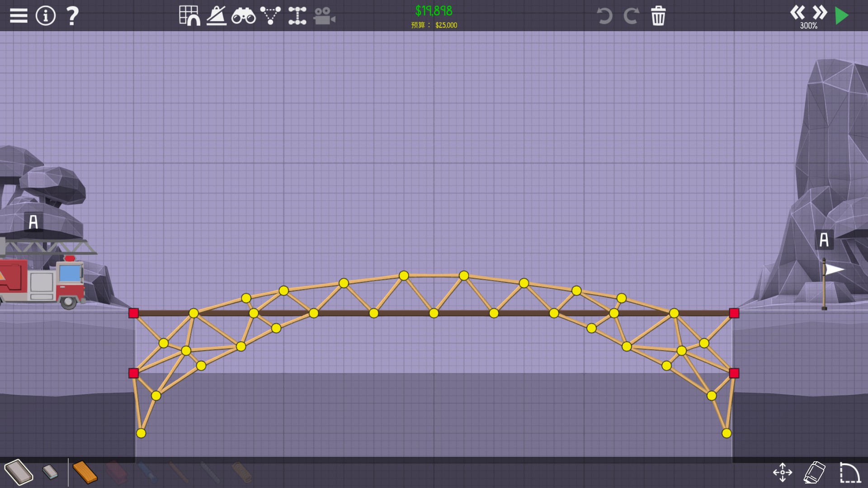Click the level info icon
The image size is (868, 488).
tap(46, 16)
